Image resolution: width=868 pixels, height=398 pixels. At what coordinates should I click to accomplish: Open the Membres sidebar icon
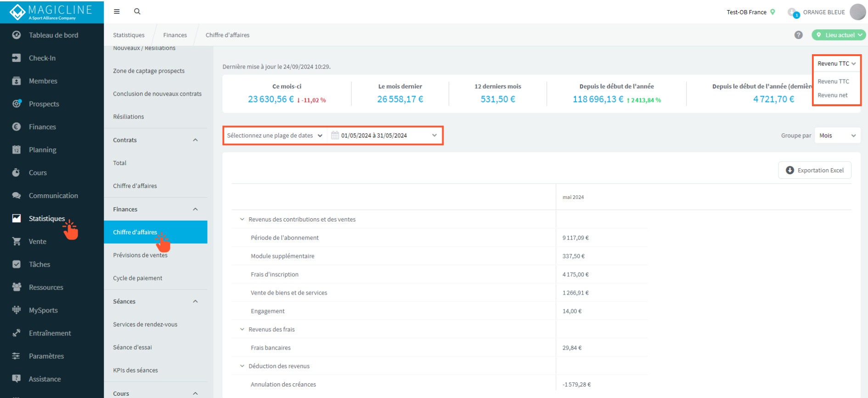tap(17, 81)
